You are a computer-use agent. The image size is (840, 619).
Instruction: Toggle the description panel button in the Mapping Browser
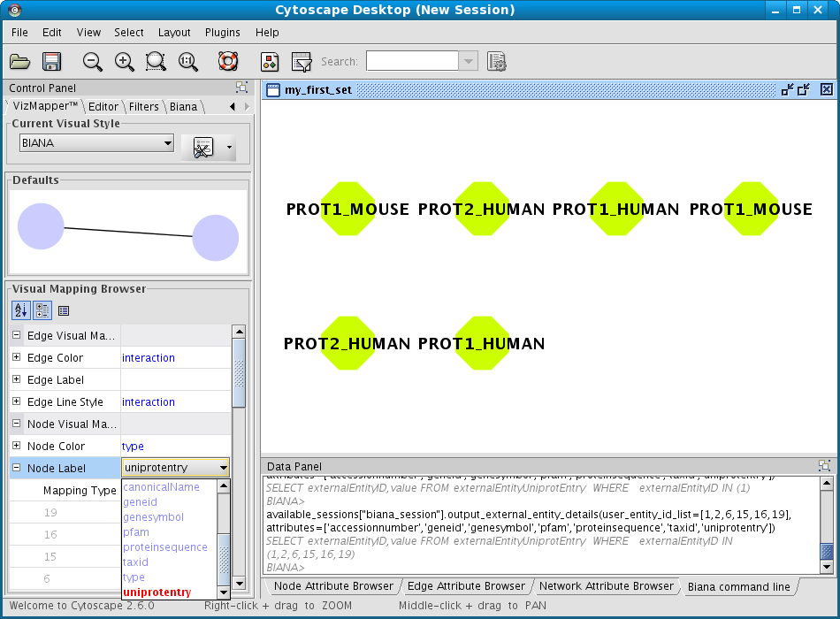[x=64, y=310]
